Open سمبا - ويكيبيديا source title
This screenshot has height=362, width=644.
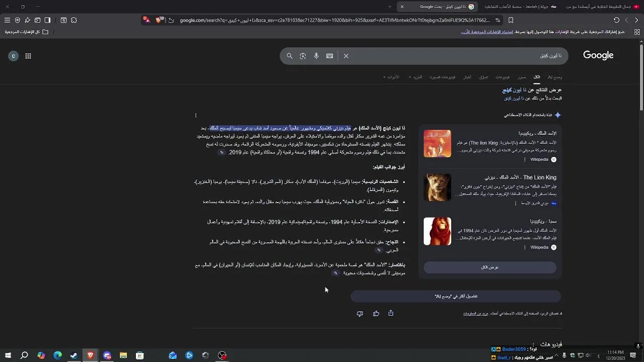pyautogui.click(x=543, y=221)
